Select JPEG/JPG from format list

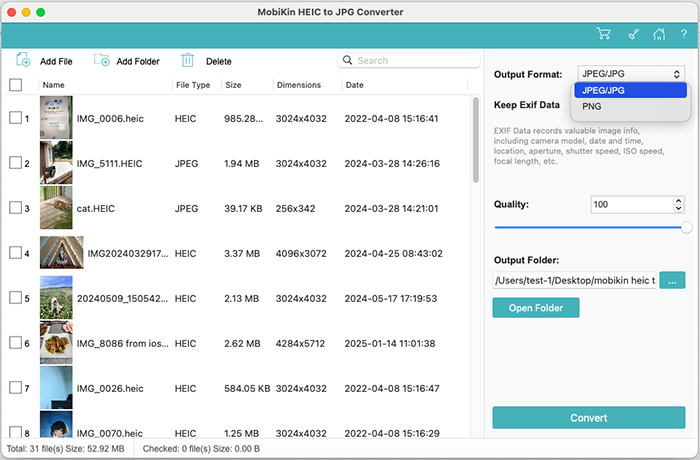coord(630,90)
